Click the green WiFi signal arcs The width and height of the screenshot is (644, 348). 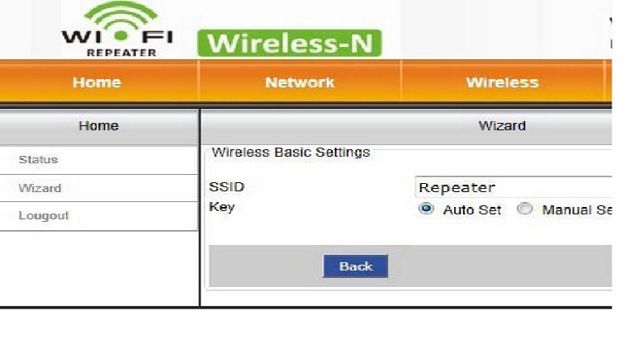coord(121,16)
